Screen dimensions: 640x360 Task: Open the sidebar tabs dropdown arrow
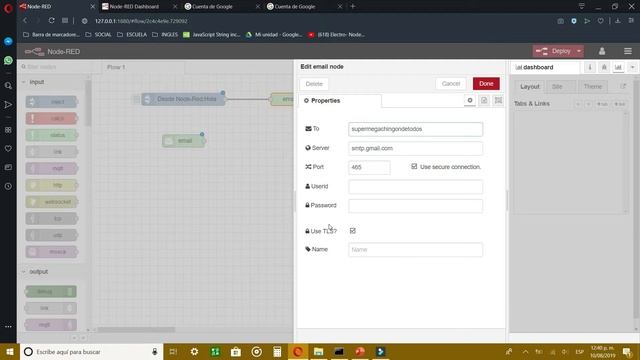click(x=632, y=67)
